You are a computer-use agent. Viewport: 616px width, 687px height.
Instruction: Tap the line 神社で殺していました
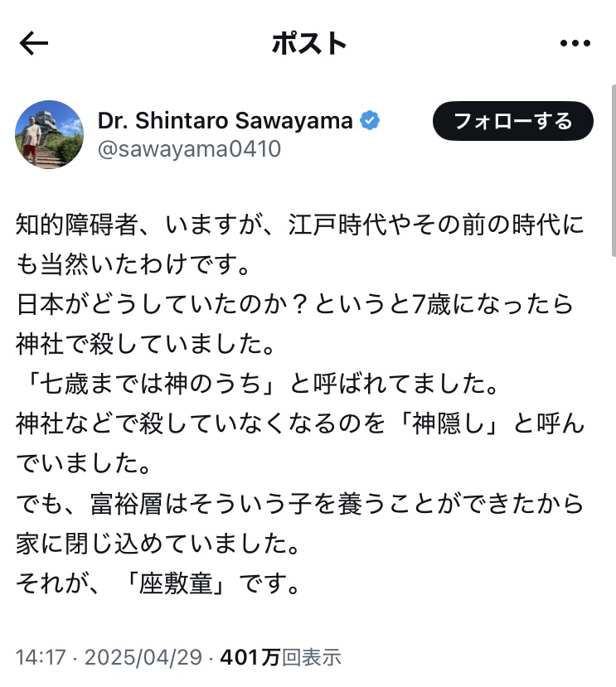pyautogui.click(x=146, y=344)
